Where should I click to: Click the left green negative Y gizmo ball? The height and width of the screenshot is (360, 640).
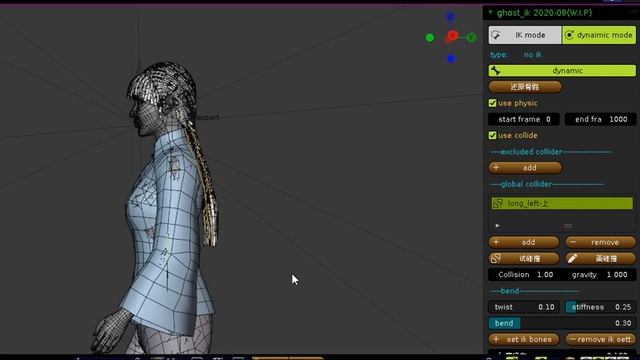point(429,38)
